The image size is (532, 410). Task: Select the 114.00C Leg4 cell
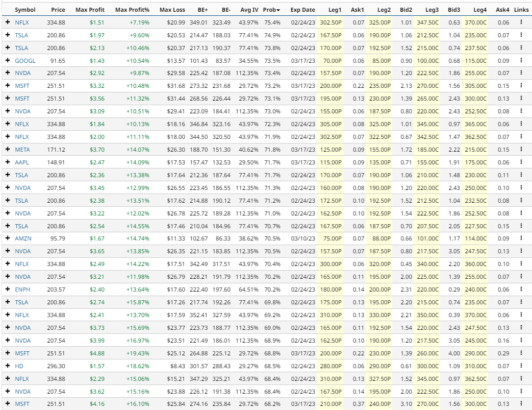pos(475,238)
